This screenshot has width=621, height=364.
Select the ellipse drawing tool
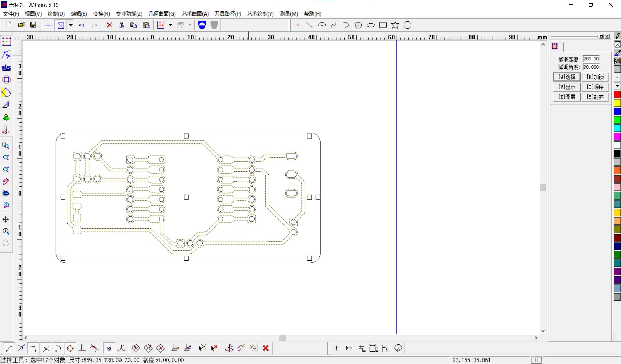(371, 25)
